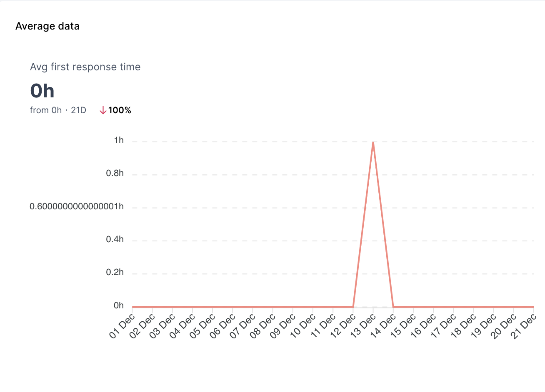The width and height of the screenshot is (545, 392).
Task: Click the 21 Dec x-axis date label
Action: click(x=524, y=326)
